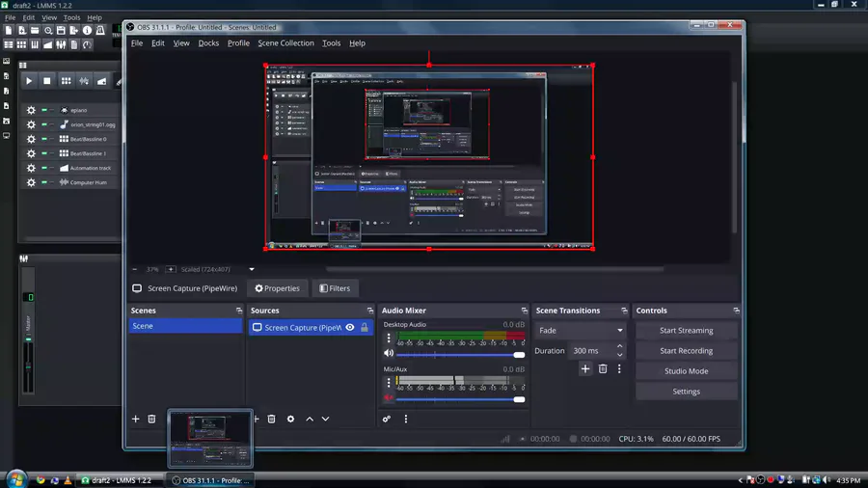The width and height of the screenshot is (868, 488).
Task: Add sample track in Song Editor
Action: pos(84,81)
